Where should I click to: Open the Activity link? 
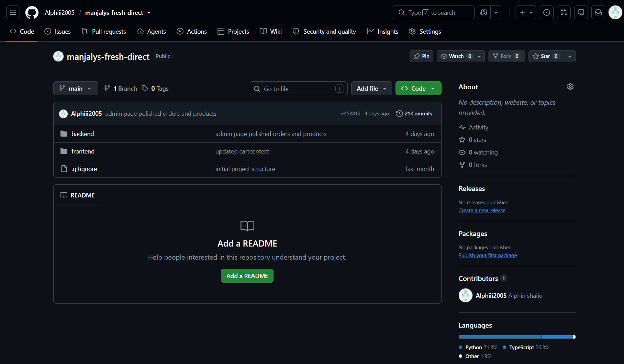pyautogui.click(x=473, y=127)
